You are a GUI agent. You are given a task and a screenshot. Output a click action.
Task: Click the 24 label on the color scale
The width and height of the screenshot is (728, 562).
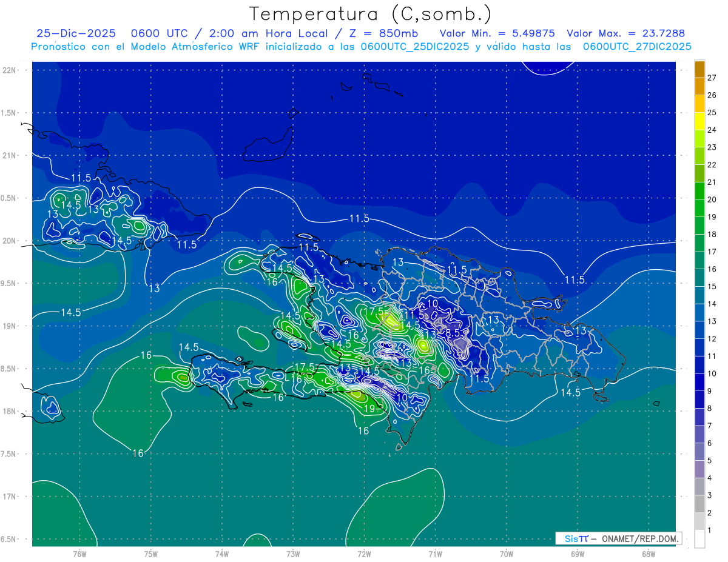[x=712, y=130]
